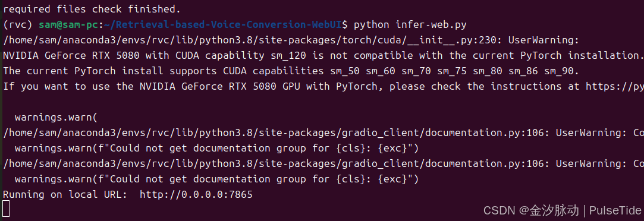Click the 'If you want to use' instruction line

(x=323, y=87)
